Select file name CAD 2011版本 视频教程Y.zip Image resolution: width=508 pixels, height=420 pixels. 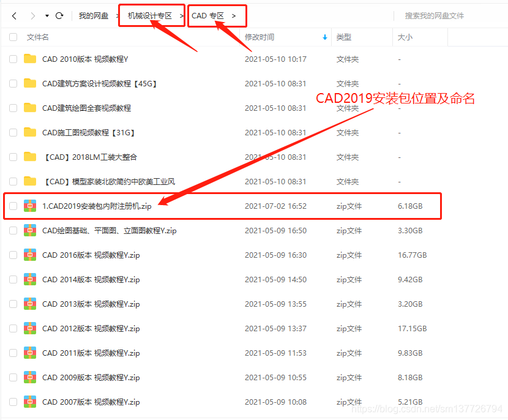(91, 353)
